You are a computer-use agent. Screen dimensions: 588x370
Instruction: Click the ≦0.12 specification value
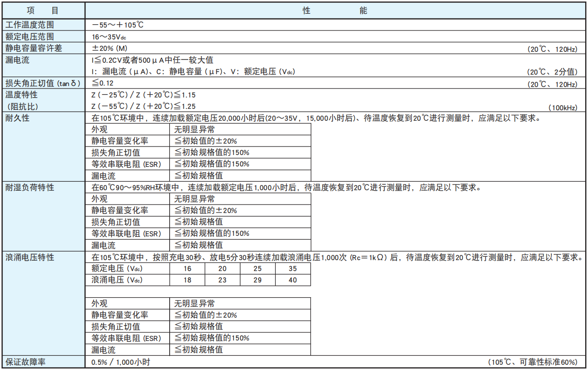point(103,82)
